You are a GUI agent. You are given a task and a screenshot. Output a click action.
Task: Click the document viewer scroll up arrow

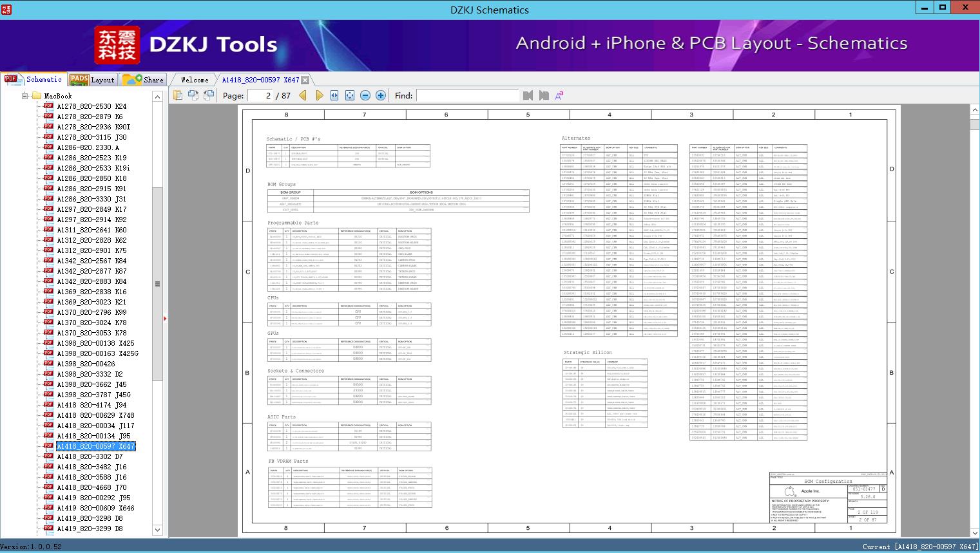pos(975,111)
